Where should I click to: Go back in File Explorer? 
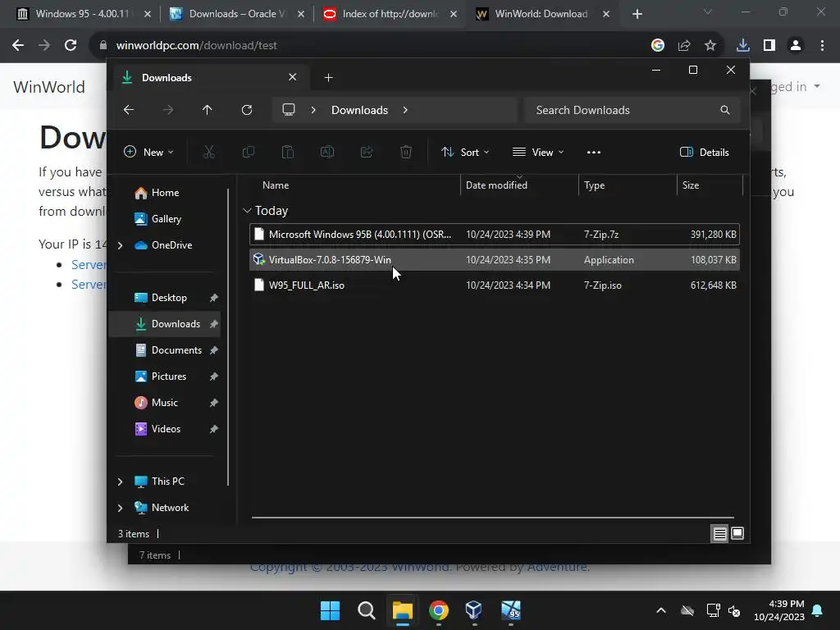pos(129,110)
